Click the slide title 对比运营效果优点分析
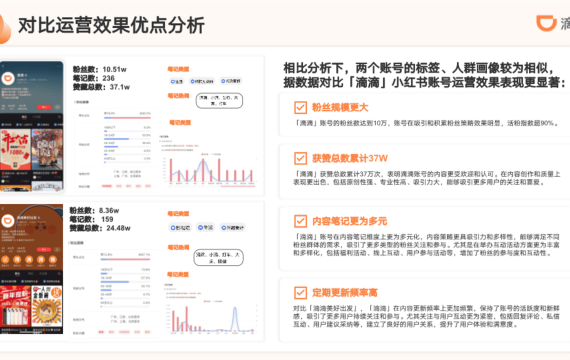The height and width of the screenshot is (360, 570). pyautogui.click(x=111, y=25)
